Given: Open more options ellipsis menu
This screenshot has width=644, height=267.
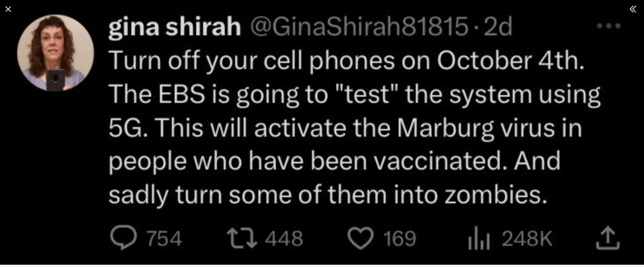Looking at the screenshot, I should point(609,27).
